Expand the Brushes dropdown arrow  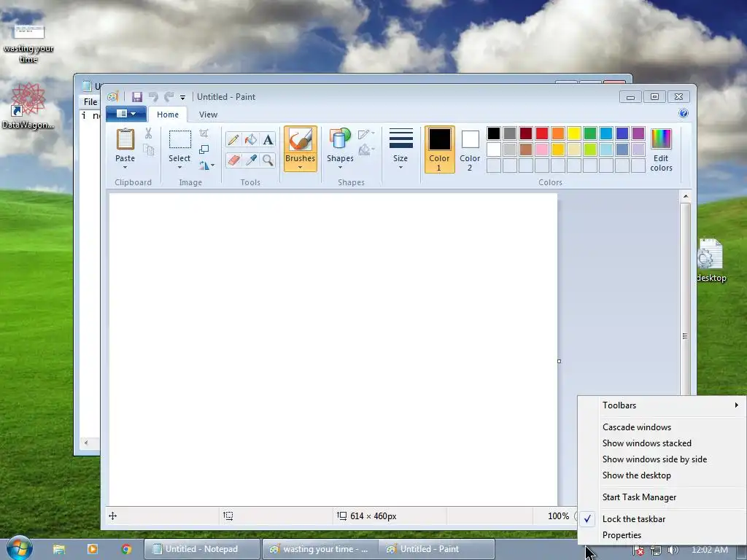tap(300, 168)
